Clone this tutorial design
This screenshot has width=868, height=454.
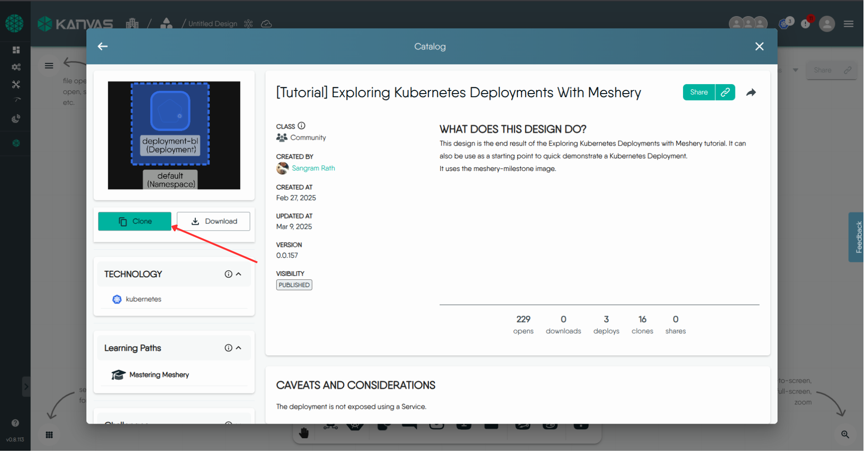[135, 222]
